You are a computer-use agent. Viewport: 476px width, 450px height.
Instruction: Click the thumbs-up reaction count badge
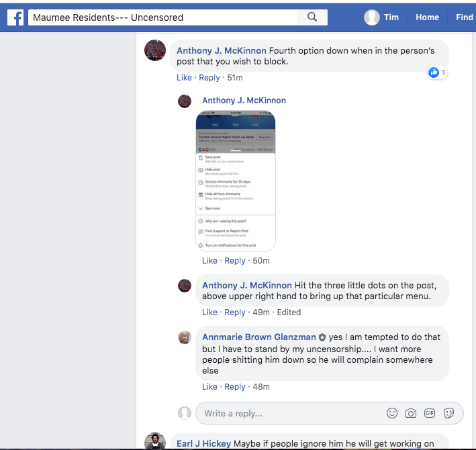437,72
